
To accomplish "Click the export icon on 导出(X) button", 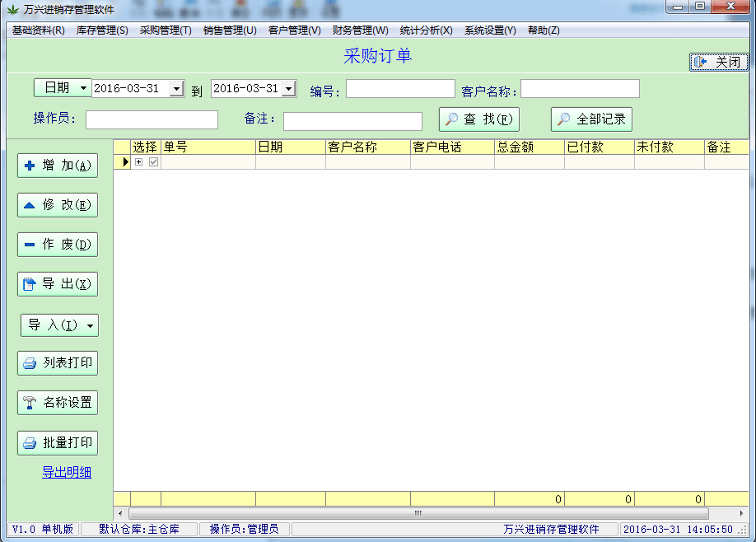I will tap(30, 284).
